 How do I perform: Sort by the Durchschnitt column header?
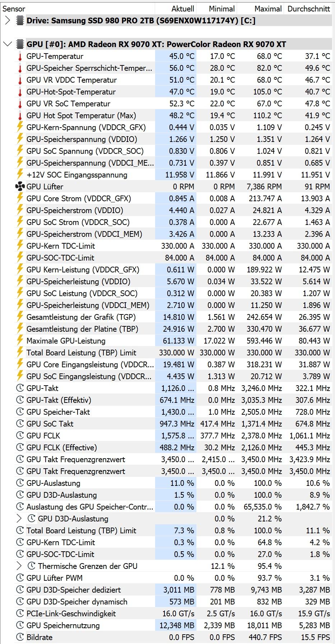(x=309, y=9)
